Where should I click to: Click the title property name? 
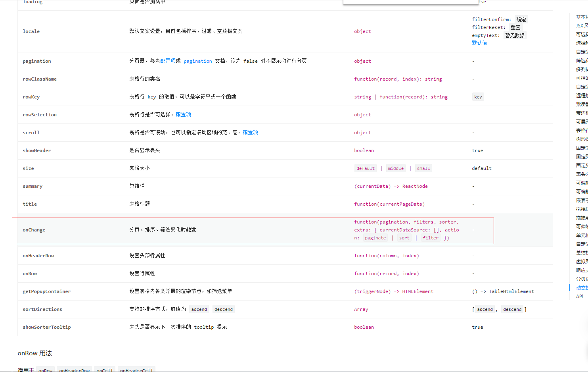point(30,204)
